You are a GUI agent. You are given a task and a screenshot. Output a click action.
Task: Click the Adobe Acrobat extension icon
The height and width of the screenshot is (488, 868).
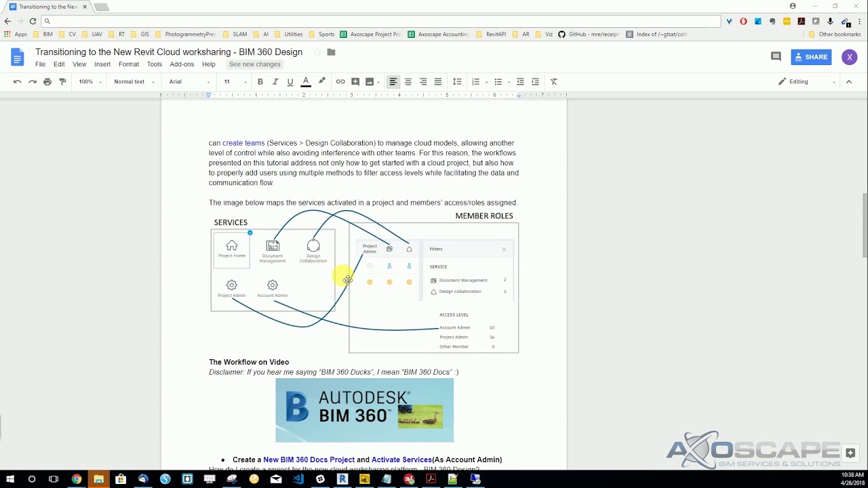click(802, 21)
